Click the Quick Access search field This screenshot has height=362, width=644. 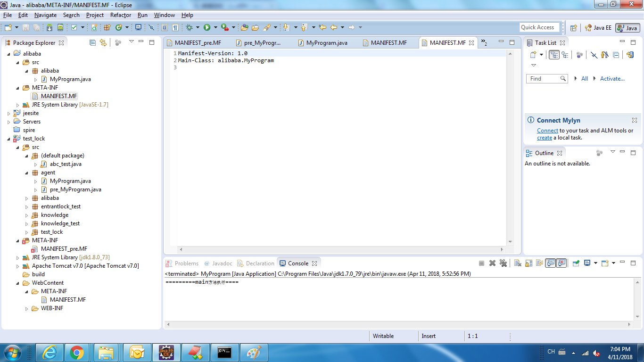click(539, 27)
